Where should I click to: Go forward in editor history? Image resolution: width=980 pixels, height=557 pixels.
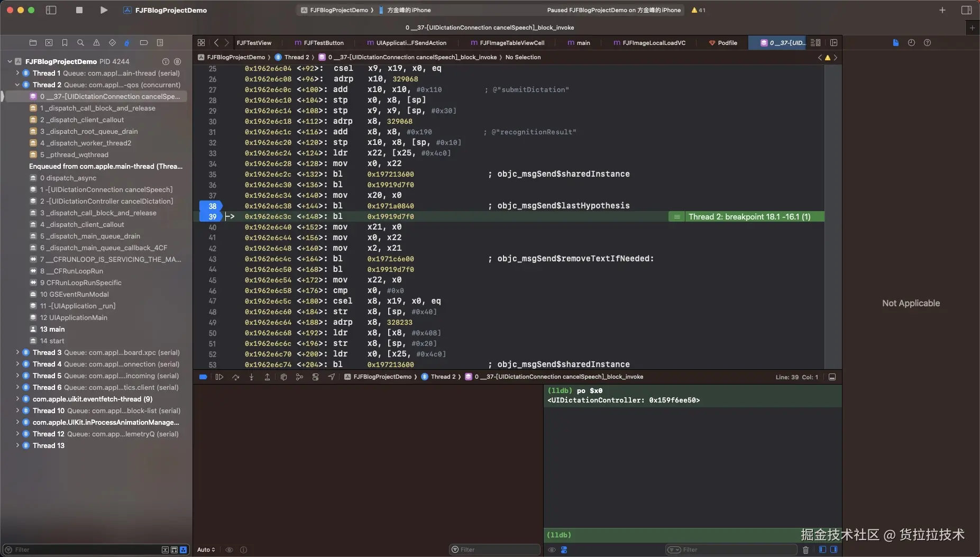click(x=227, y=43)
